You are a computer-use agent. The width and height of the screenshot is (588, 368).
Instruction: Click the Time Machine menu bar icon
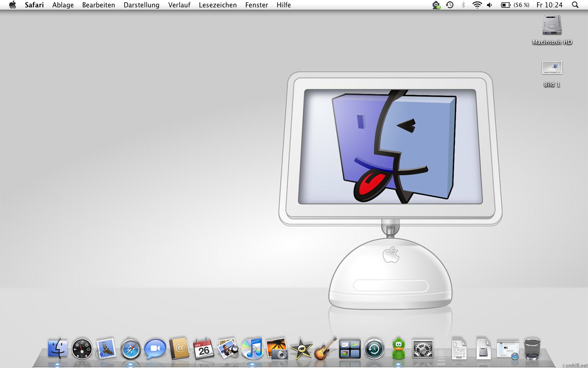(x=450, y=5)
